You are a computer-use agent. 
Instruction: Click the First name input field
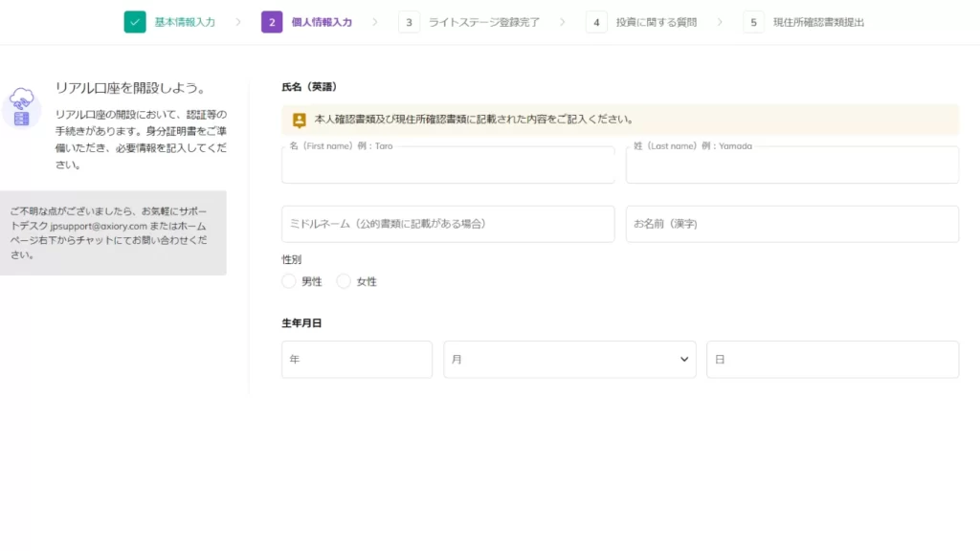coord(447,165)
